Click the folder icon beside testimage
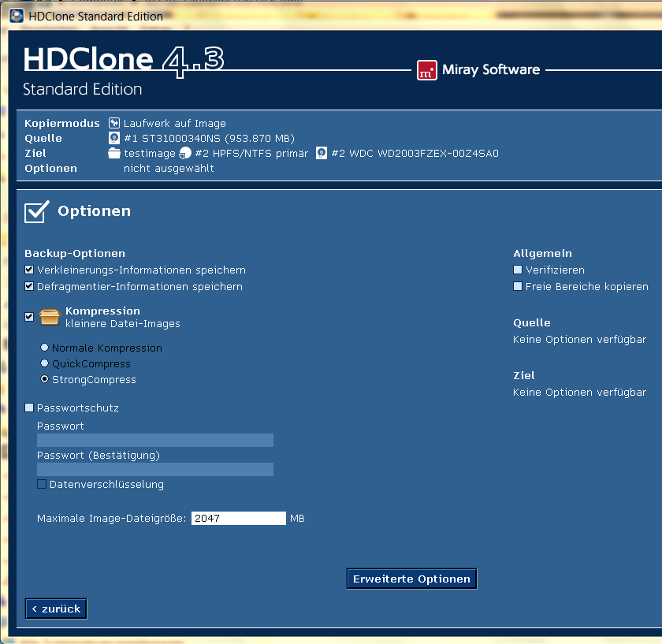 click(114, 153)
